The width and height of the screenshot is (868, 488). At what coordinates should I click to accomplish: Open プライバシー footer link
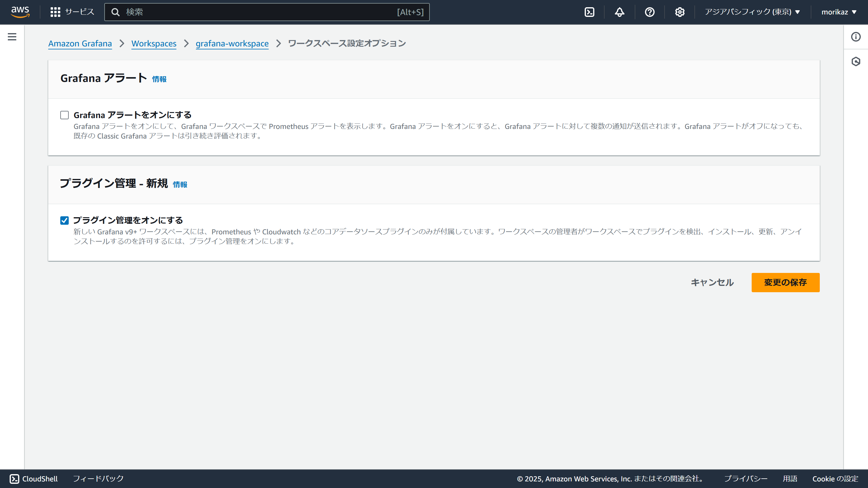746,479
